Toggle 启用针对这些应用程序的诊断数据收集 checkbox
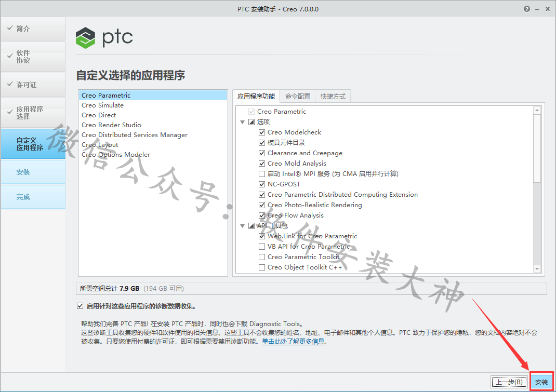This screenshot has height=392, width=556. tap(80, 306)
